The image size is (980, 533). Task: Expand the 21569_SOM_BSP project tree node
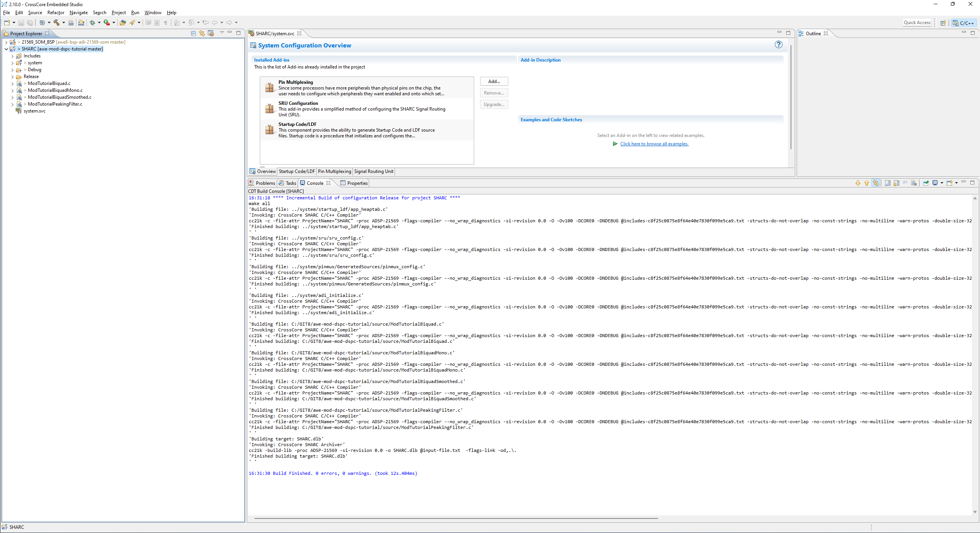tap(6, 42)
